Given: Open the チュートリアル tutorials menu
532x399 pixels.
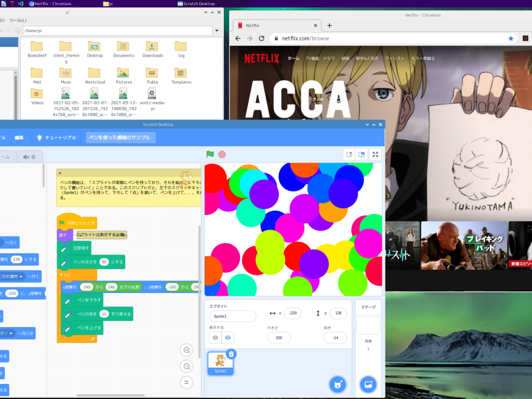Looking at the screenshot, I should [x=57, y=137].
